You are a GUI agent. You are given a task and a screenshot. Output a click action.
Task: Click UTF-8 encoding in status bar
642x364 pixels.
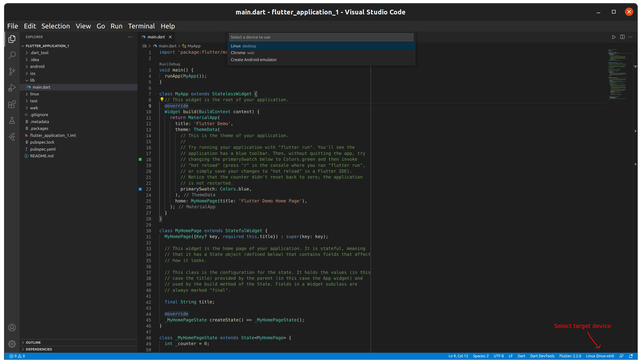pos(498,356)
